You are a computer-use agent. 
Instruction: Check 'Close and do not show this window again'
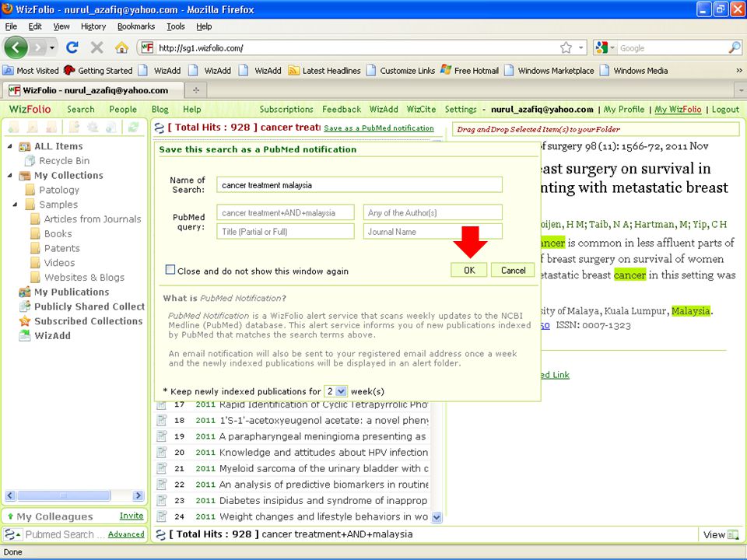[x=170, y=270]
